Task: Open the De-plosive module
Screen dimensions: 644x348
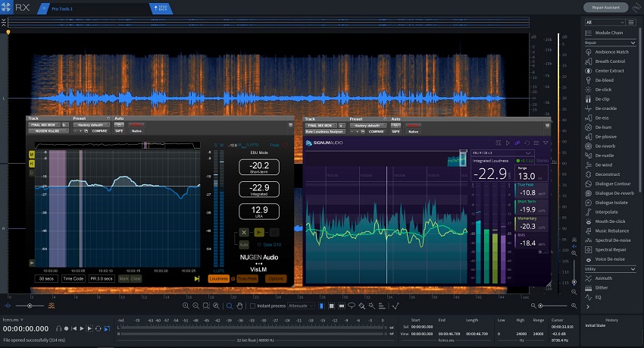Action: [601, 136]
